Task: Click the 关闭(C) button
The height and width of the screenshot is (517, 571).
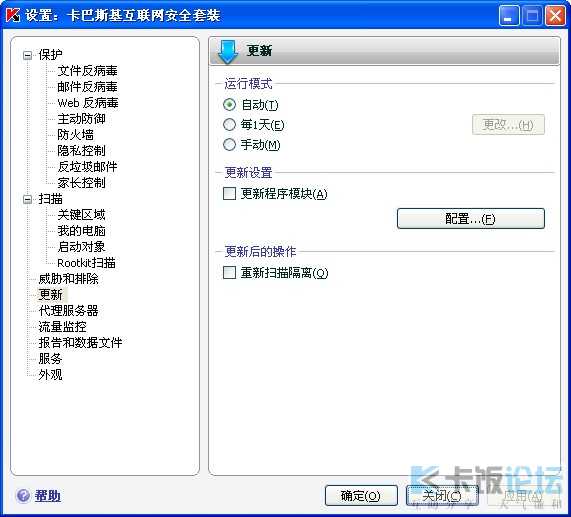Action: [442, 496]
